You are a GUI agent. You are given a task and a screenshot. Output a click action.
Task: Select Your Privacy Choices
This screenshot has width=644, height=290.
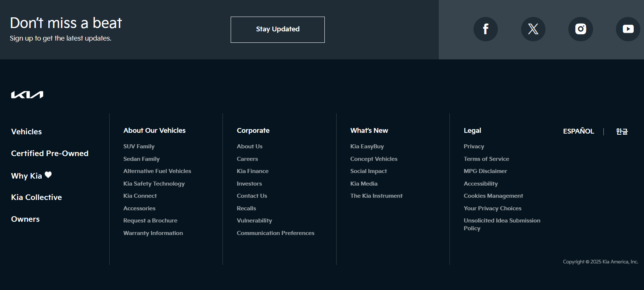pos(493,208)
